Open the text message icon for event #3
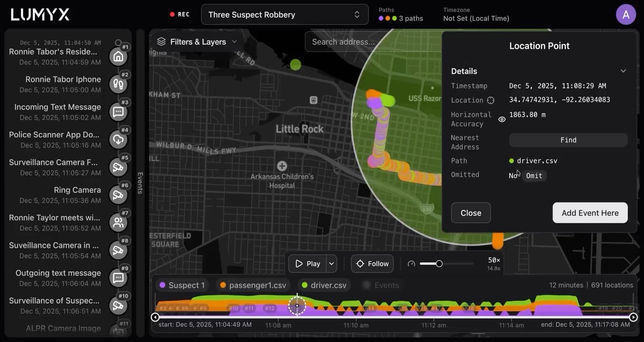The image size is (644, 342). tap(118, 112)
